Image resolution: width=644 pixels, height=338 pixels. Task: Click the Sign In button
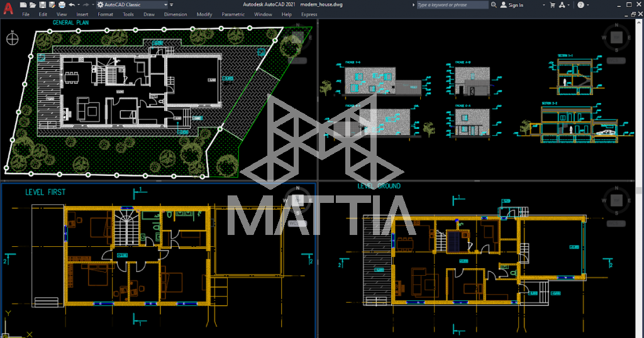[x=512, y=5]
